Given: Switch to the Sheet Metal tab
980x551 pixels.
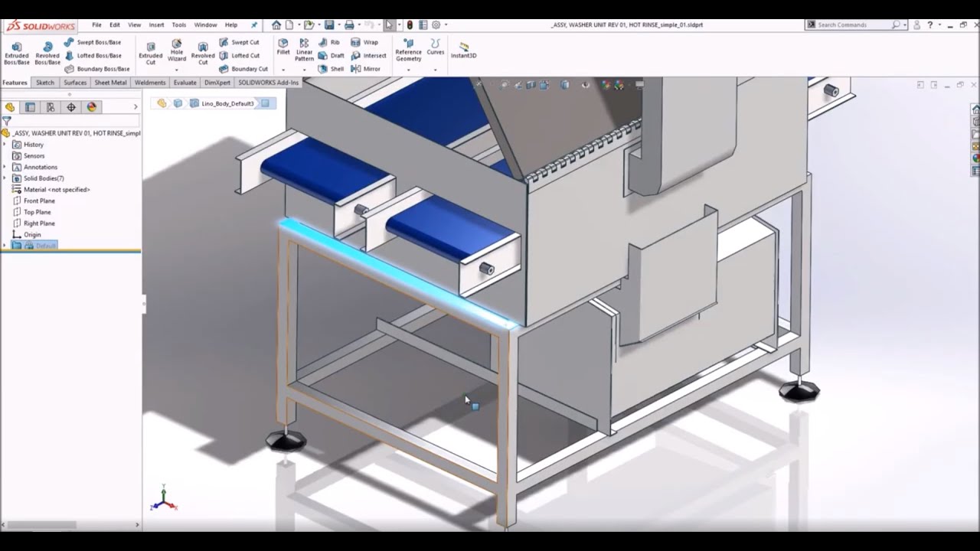Looking at the screenshot, I should click(x=110, y=83).
